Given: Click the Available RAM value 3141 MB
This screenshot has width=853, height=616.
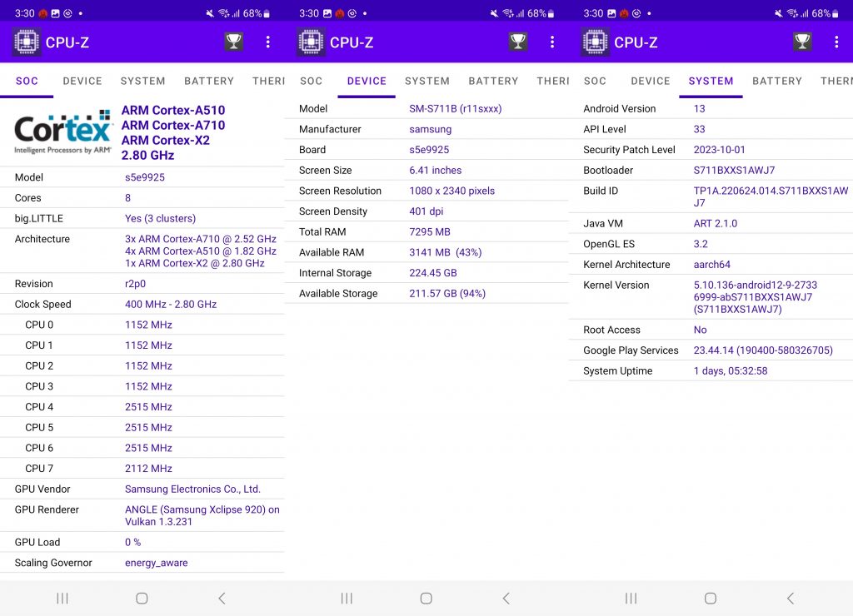Looking at the screenshot, I should (x=446, y=252).
